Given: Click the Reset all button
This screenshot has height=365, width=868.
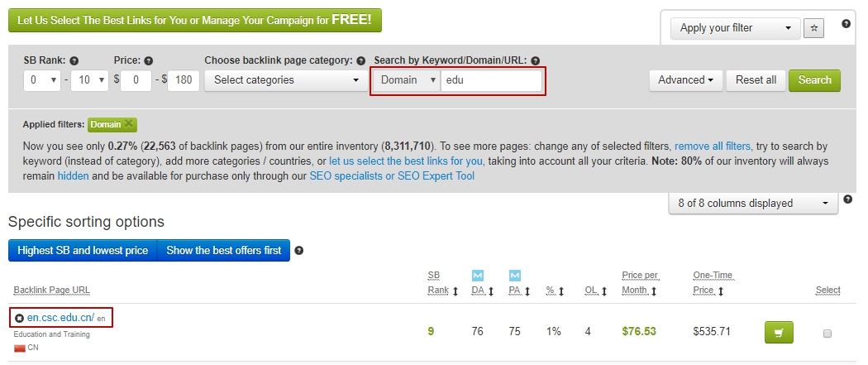Looking at the screenshot, I should point(756,80).
